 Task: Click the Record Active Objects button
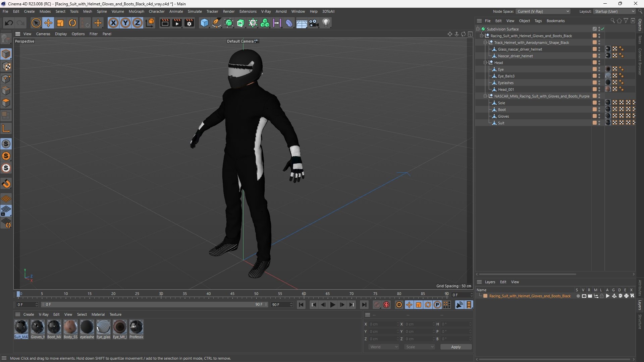377,305
